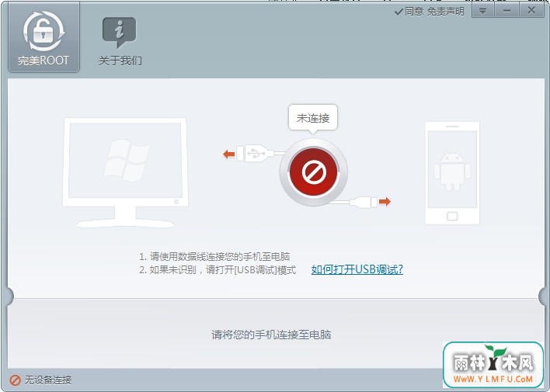This screenshot has width=550, height=392.
Task: Open the 关于我们 tab
Action: 120,41
